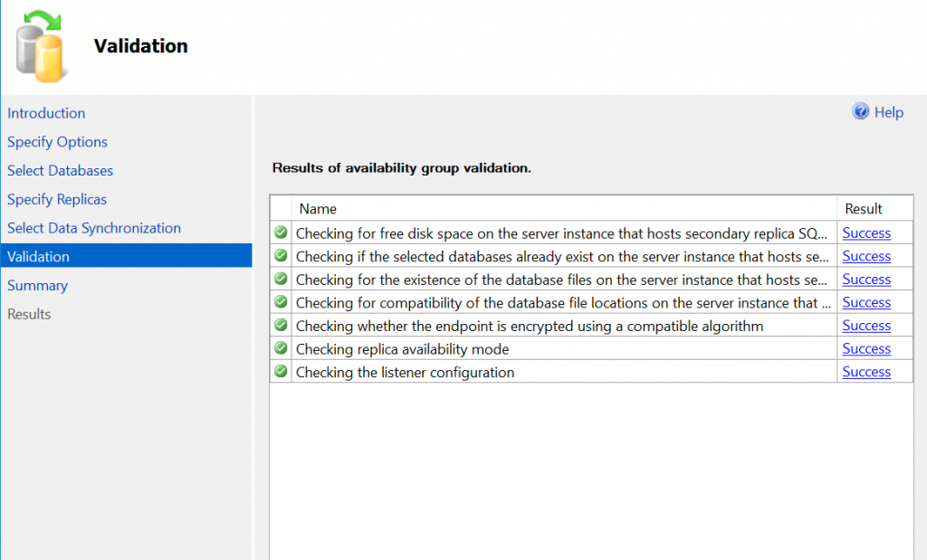Viewport: 927px width, 560px height.
Task: Open Success link for listener configuration check
Action: pyautogui.click(x=866, y=372)
